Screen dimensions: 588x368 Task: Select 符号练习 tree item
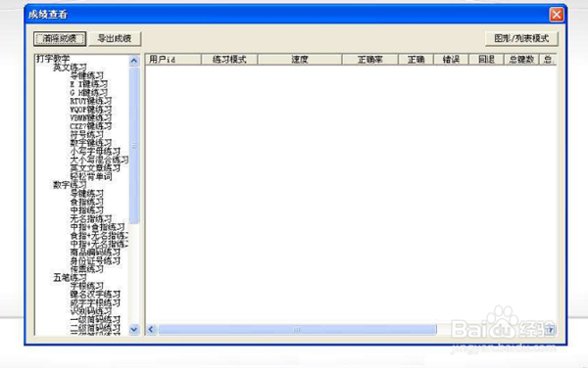87,134
